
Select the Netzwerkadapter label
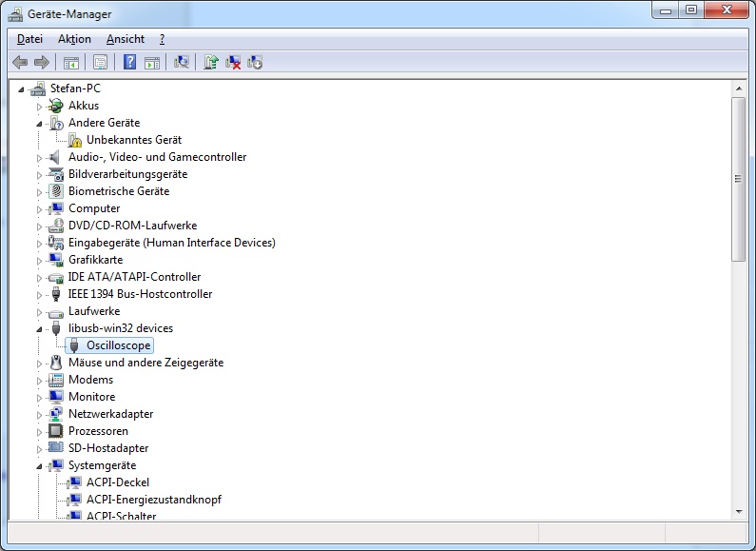[x=110, y=414]
